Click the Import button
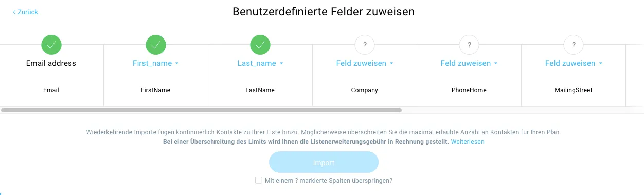 pos(324,162)
